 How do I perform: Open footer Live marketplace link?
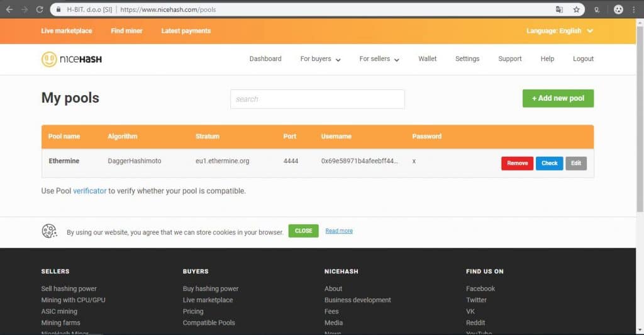(x=208, y=300)
